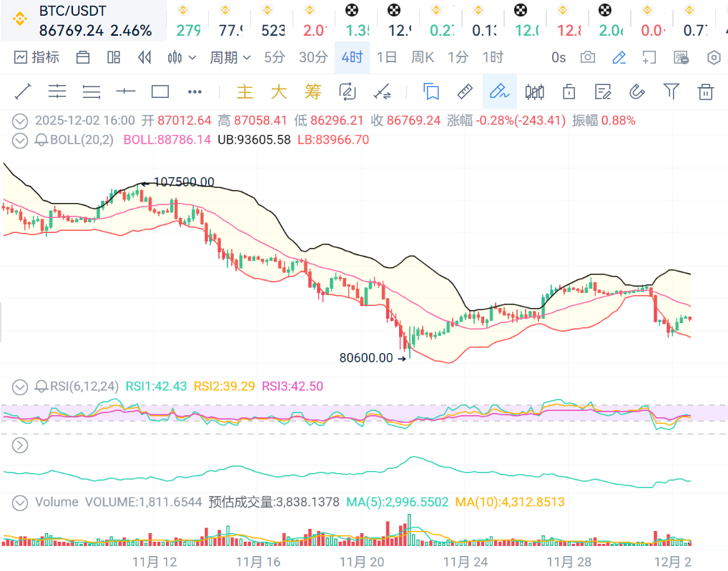Select the rectangle shape drawing tool
728x571 pixels.
[x=160, y=91]
